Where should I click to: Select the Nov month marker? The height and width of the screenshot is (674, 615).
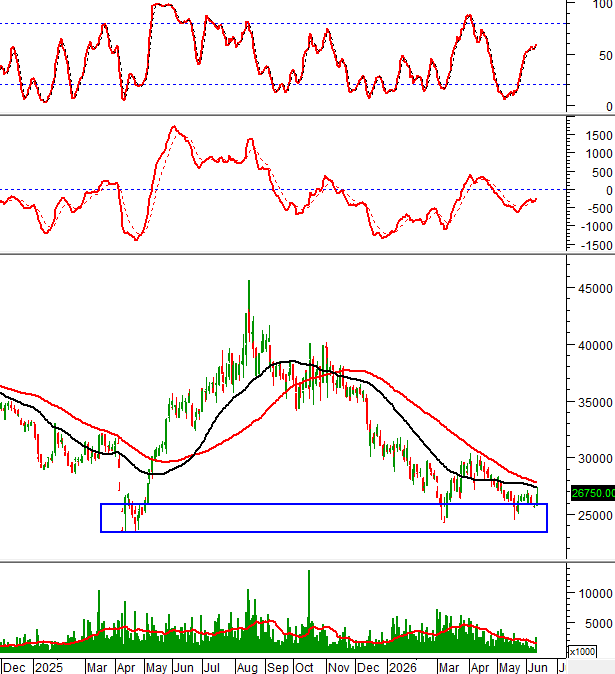[x=338, y=668]
